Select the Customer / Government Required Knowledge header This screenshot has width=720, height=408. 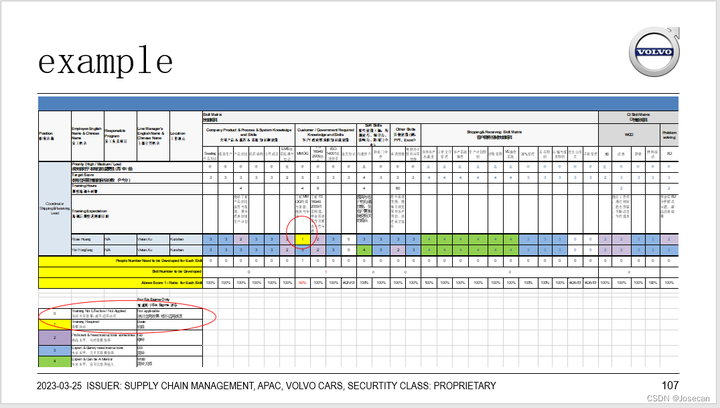[x=326, y=135]
